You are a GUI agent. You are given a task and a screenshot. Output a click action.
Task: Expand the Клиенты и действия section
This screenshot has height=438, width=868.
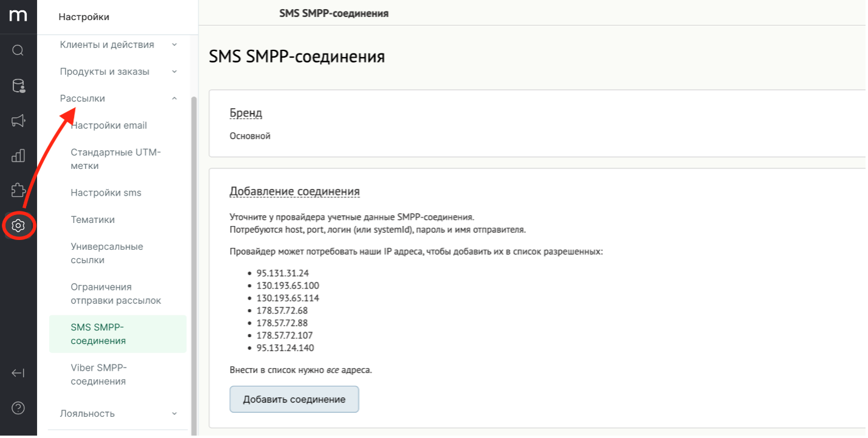118,44
